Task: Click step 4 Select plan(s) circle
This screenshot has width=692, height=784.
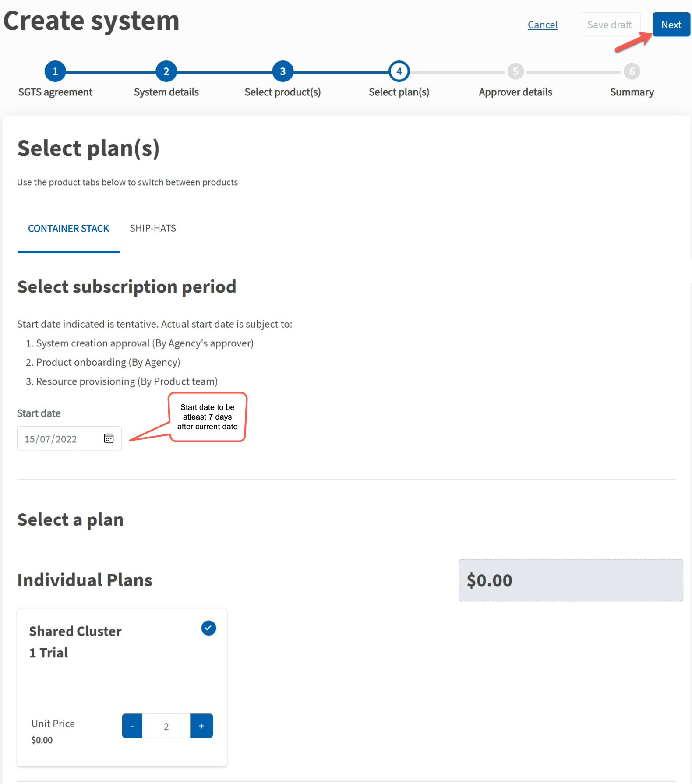Action: tap(399, 71)
